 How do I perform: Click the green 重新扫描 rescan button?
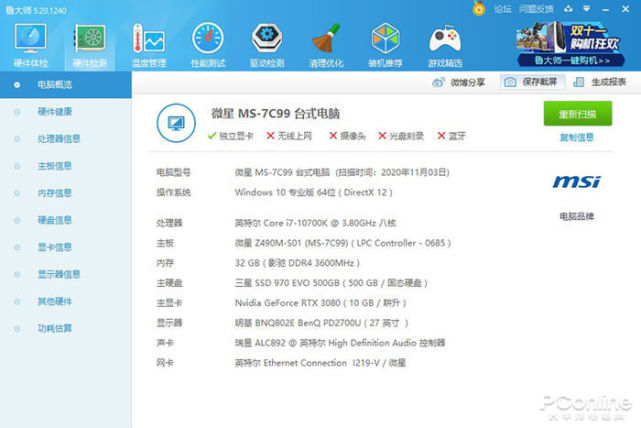(x=577, y=114)
